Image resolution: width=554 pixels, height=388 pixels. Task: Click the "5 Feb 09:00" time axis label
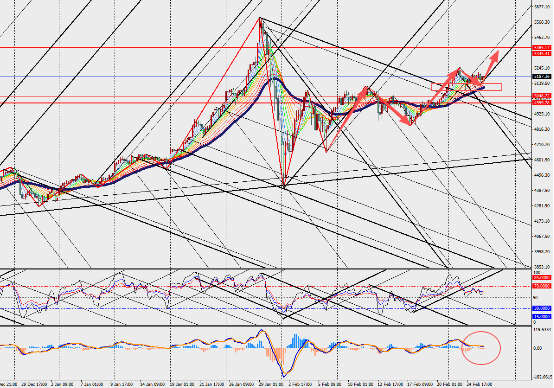(330, 383)
